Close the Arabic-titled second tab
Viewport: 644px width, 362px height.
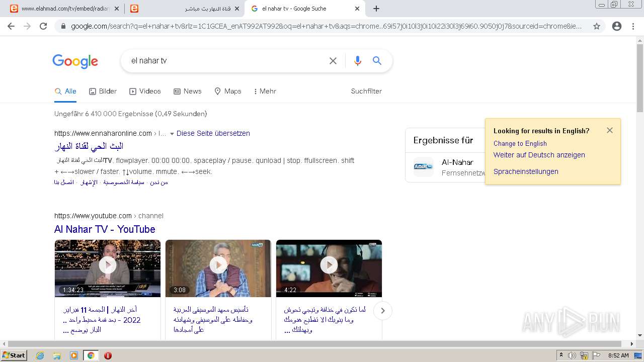point(237,9)
